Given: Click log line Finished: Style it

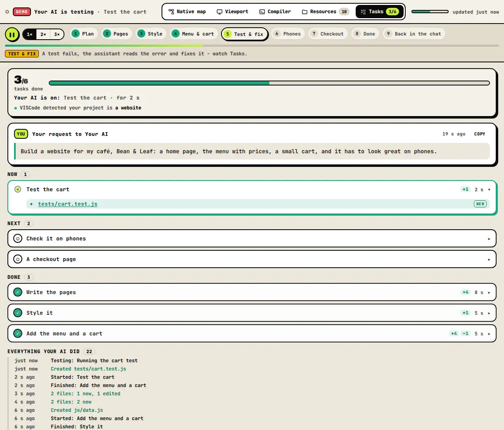Looking at the screenshot, I should 77,427.
